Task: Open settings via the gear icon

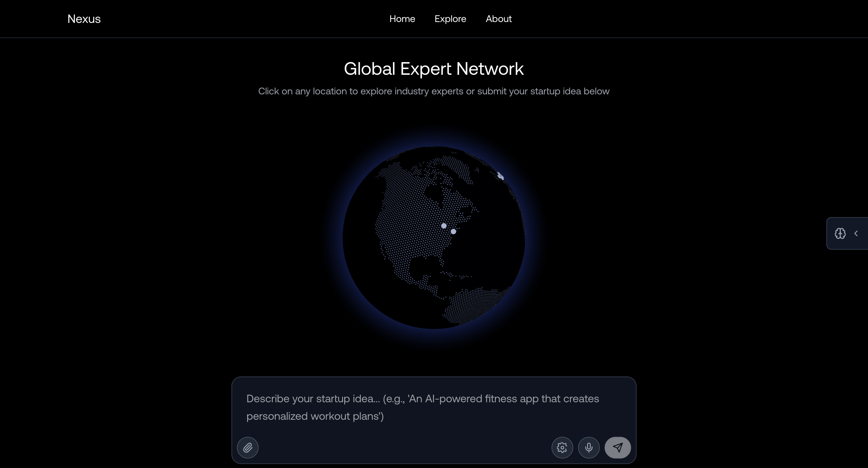Action: (x=562, y=447)
